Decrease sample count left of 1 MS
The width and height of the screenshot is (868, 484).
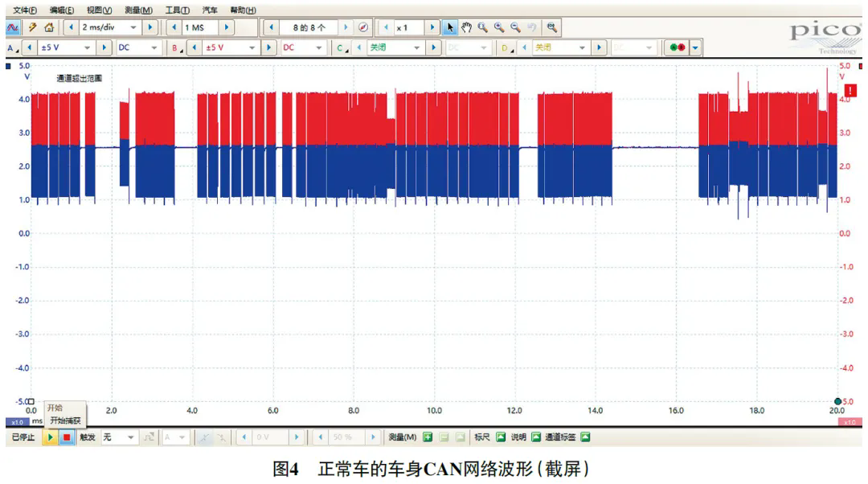pos(174,27)
